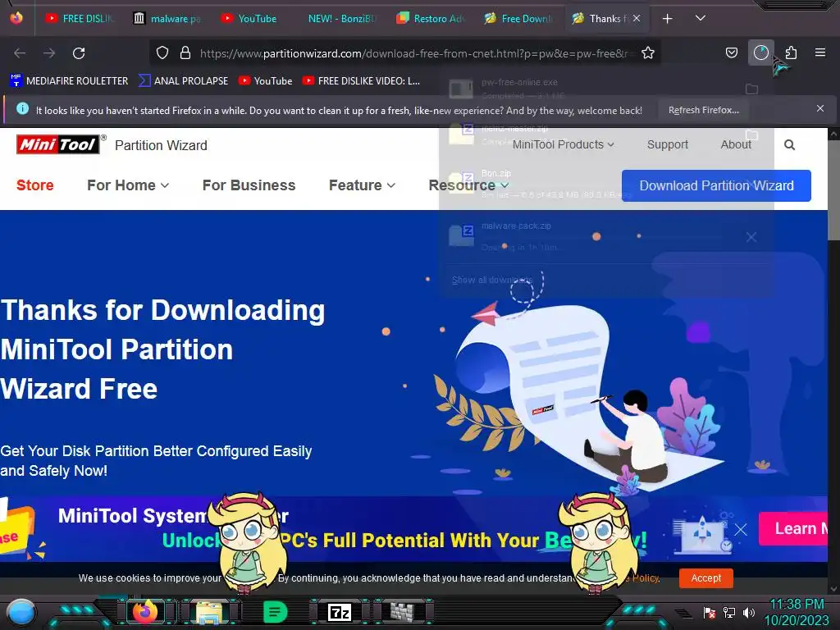Viewport: 840px width, 630px height.
Task: Click the Firefox taskbar icon
Action: click(x=146, y=612)
